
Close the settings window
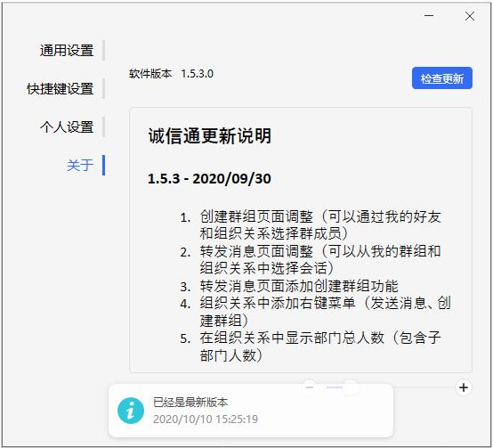click(470, 16)
